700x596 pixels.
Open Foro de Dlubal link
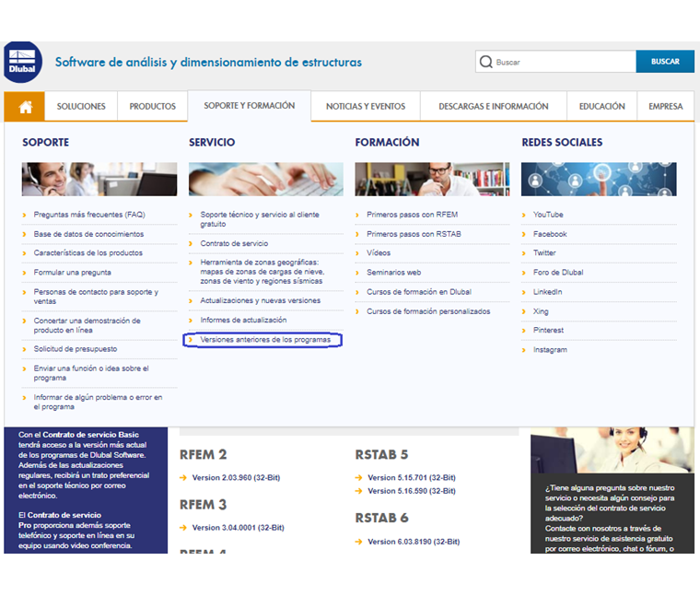[x=558, y=273]
